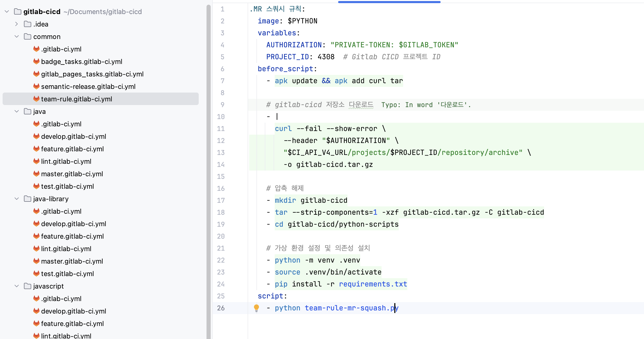This screenshot has height=339, width=644.
Task: Expand the .idea folder chevron
Action: click(x=16, y=24)
